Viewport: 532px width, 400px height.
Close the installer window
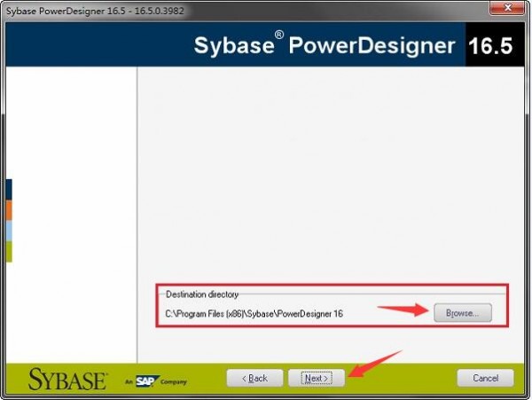click(507, 7)
